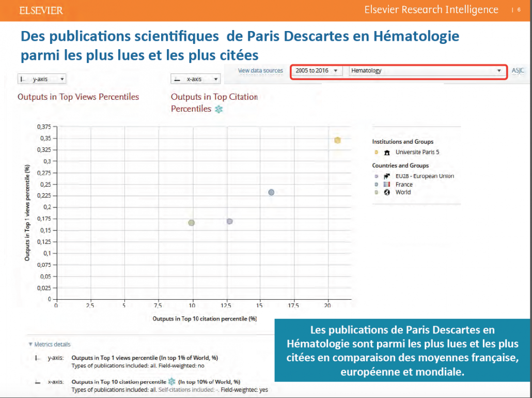Click the World legend label
Image resolution: width=532 pixels, height=398 pixels.
tap(403, 192)
